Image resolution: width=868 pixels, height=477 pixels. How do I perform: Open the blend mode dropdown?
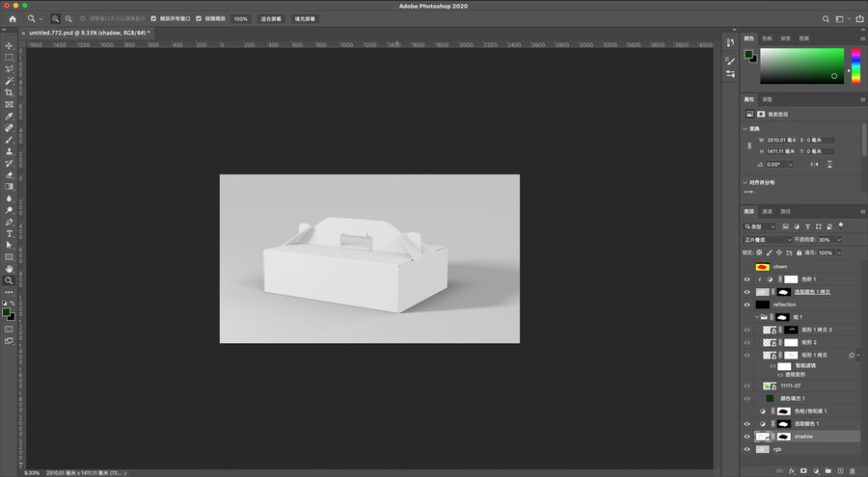[x=768, y=240]
